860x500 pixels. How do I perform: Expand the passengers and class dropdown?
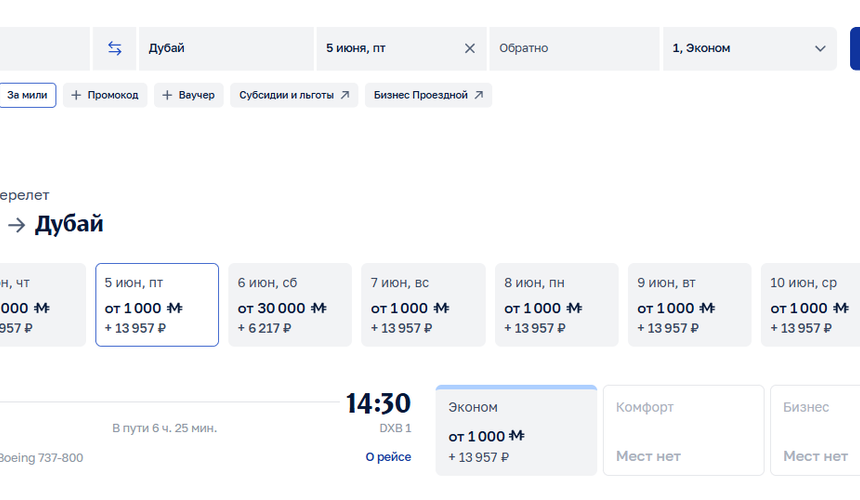[x=750, y=48]
